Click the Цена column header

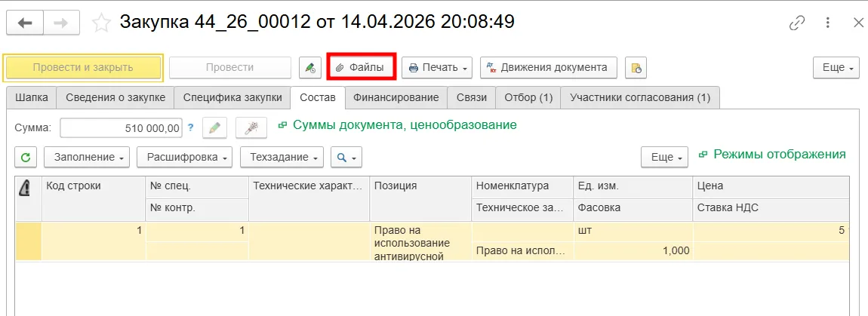[771, 187]
